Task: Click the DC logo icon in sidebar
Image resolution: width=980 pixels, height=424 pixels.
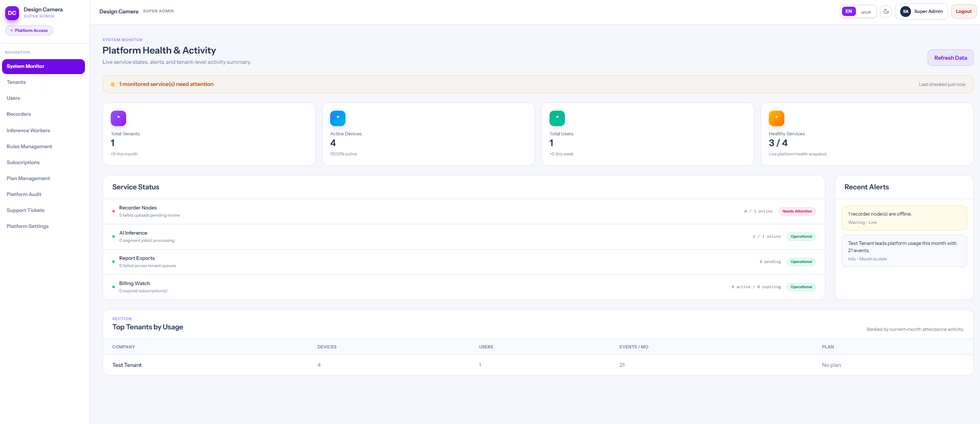Action: (12, 13)
